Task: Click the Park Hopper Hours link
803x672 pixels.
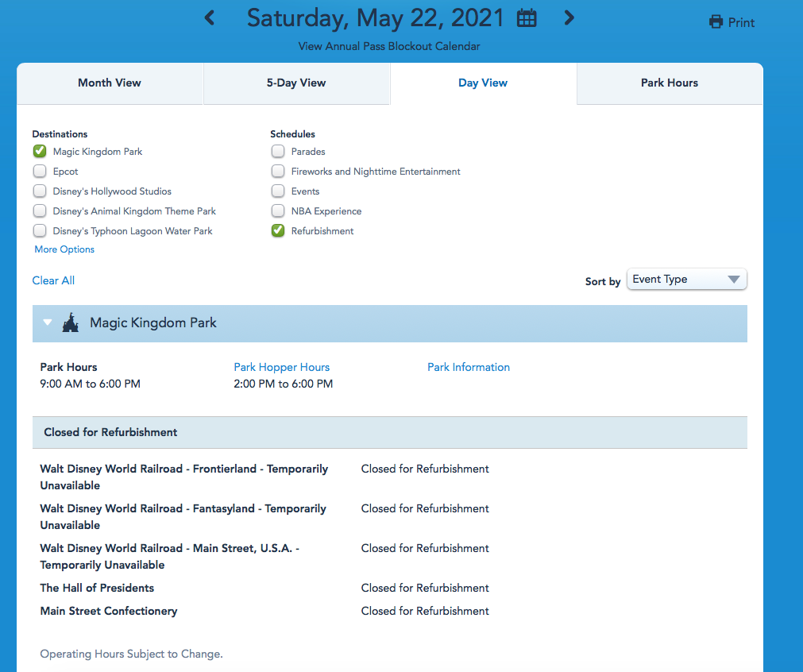Action: 281,367
